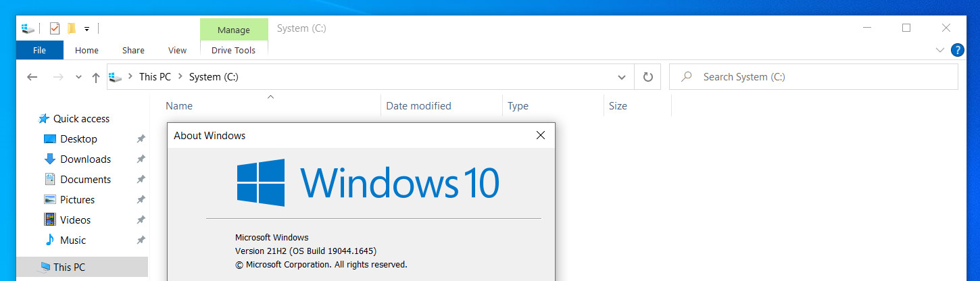980x281 pixels.
Task: Switch to the Home ribbon tab
Action: pos(87,50)
